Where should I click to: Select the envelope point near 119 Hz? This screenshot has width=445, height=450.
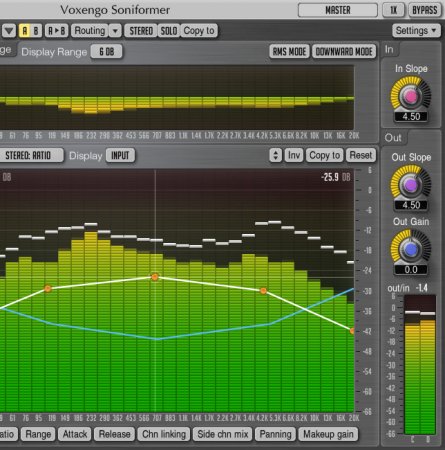point(48,288)
